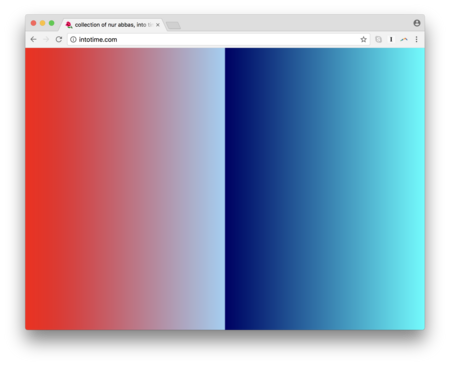Minimize window with yellow button
This screenshot has width=450, height=366.
click(x=42, y=23)
